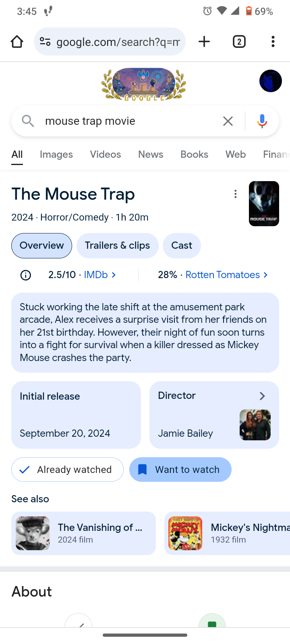Open the Rotten Tomatoes score link
The height and width of the screenshot is (644, 290).
(x=223, y=275)
